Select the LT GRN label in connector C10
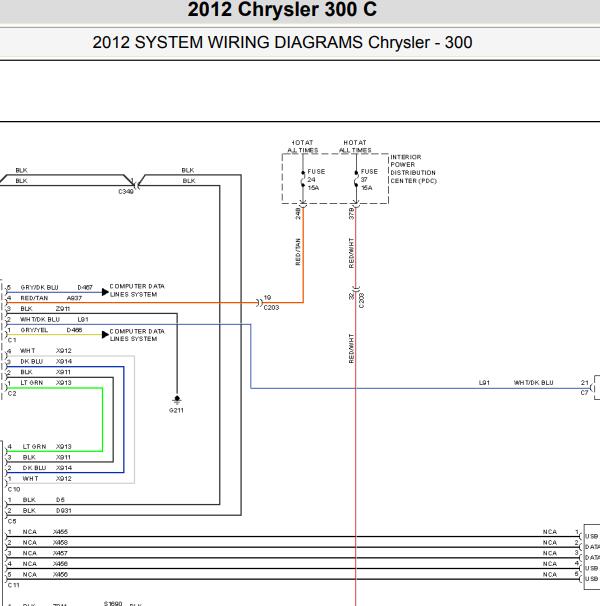Image resolution: width=600 pixels, height=606 pixels. click(34, 446)
